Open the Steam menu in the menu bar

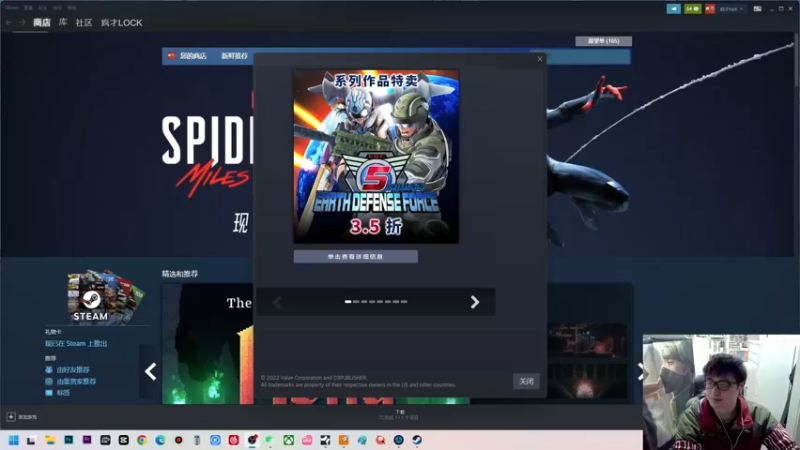[x=11, y=8]
